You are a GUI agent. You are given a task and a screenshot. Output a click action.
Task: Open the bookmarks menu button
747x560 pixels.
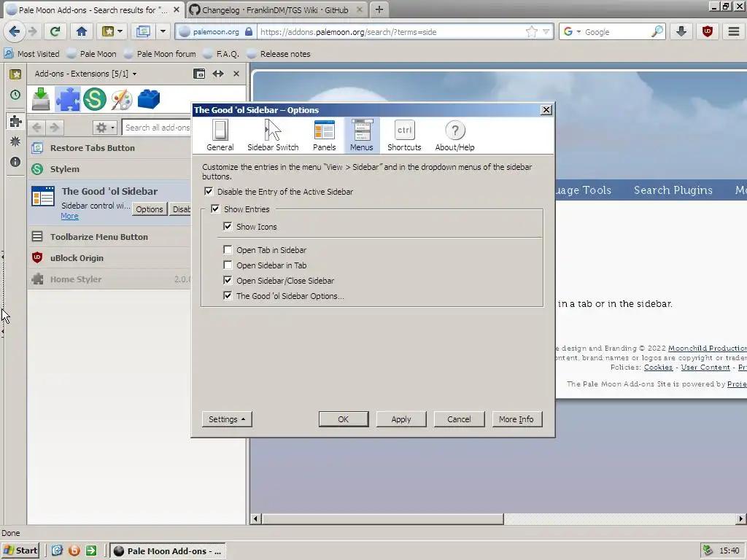pos(112,32)
